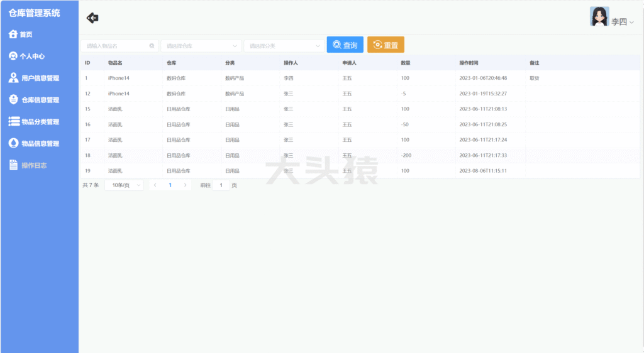Click the 分类 column header
This screenshot has height=353, width=644.
pyautogui.click(x=230, y=63)
